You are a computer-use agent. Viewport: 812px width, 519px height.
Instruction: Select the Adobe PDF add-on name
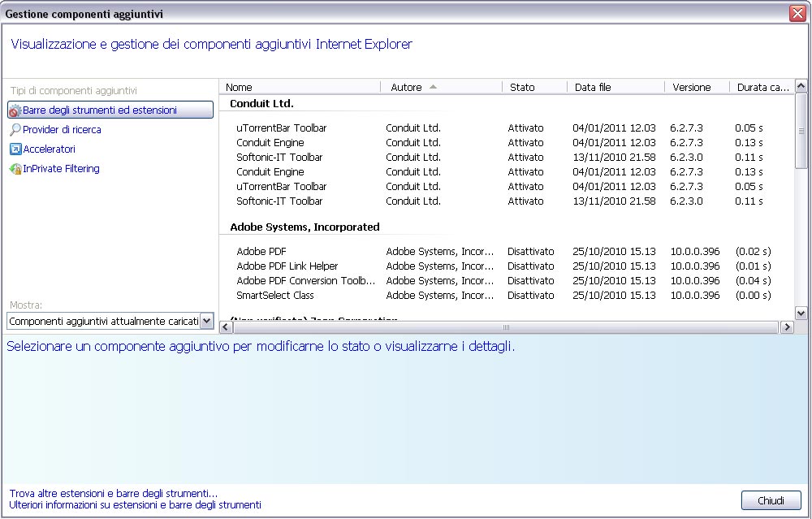click(x=261, y=251)
